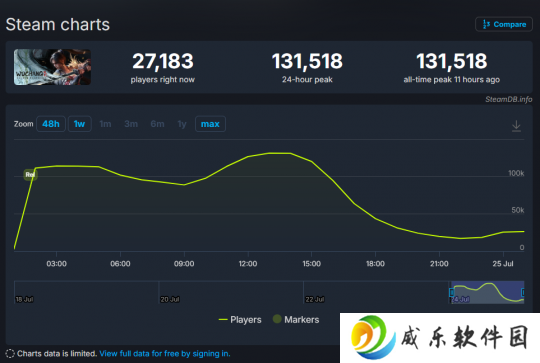
Task: Click the SteamDB.info credit text
Action: 509,100
